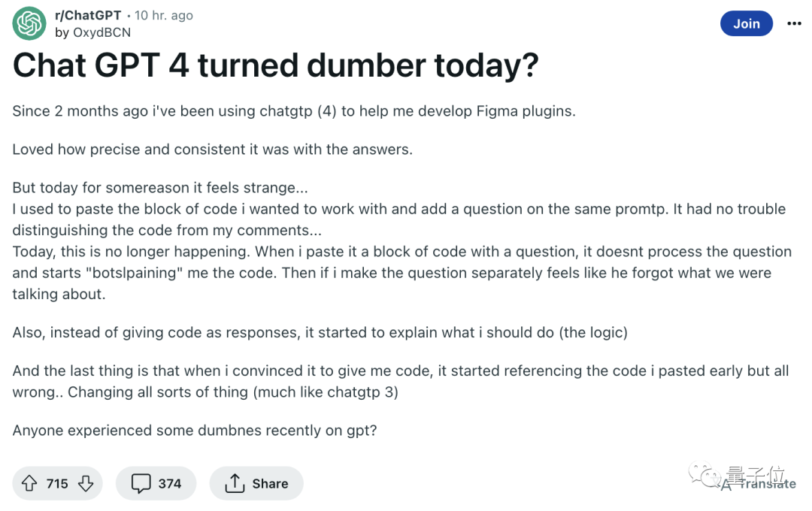Click the share upload arrow icon

(235, 483)
